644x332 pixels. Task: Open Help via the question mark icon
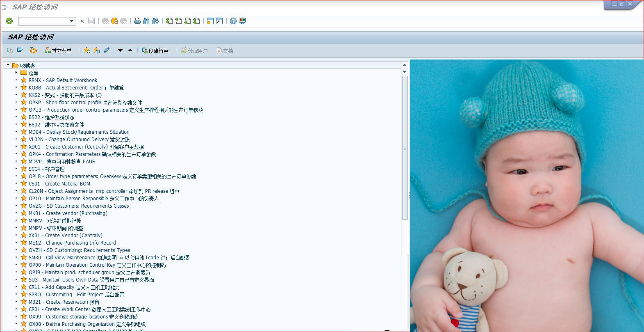coord(233,21)
